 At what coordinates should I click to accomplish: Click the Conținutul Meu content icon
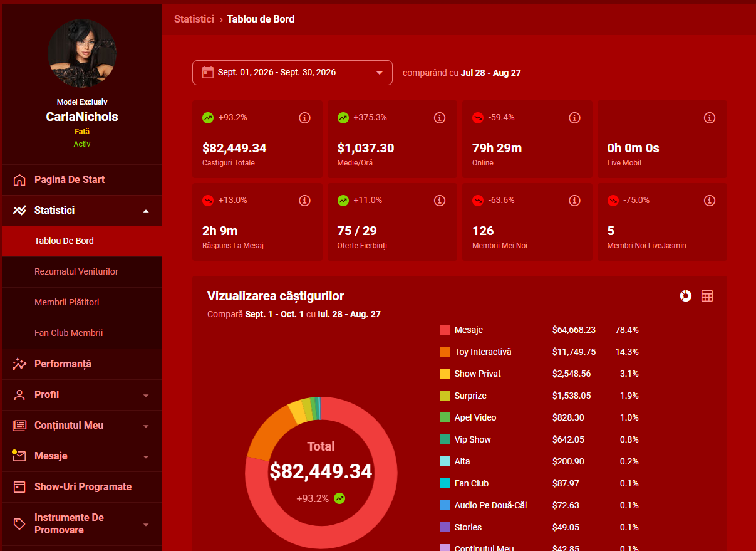coord(19,426)
